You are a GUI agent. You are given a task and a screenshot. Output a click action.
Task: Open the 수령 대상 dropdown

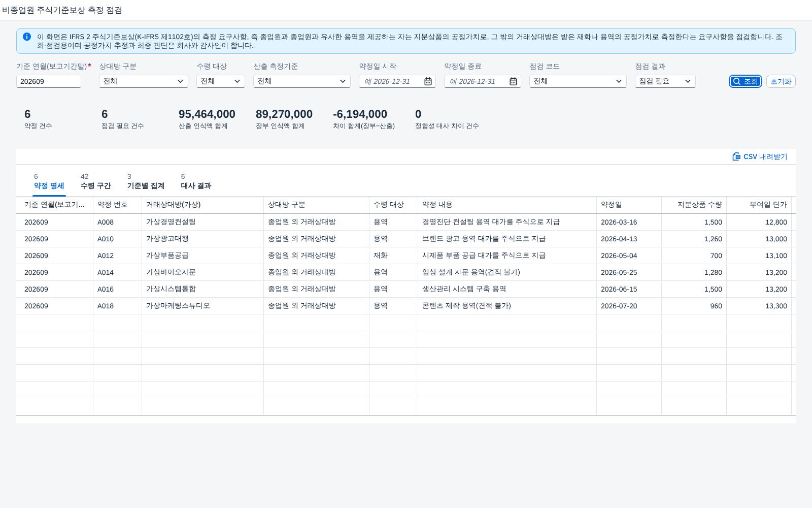pos(221,81)
